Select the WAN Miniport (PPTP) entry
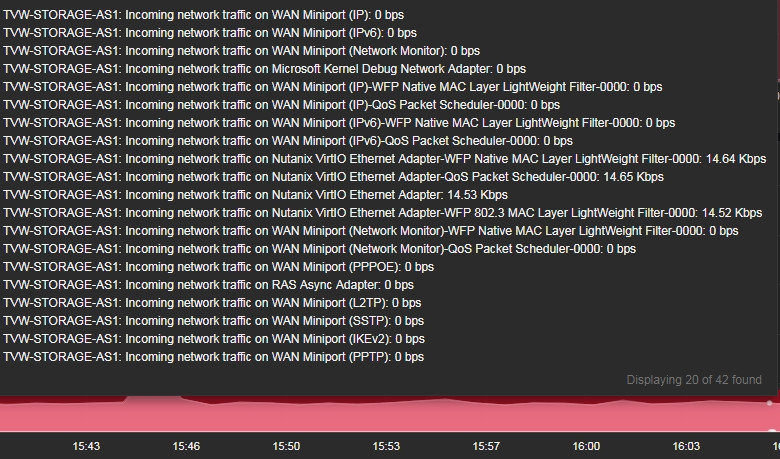The width and height of the screenshot is (780, 459). [213, 357]
